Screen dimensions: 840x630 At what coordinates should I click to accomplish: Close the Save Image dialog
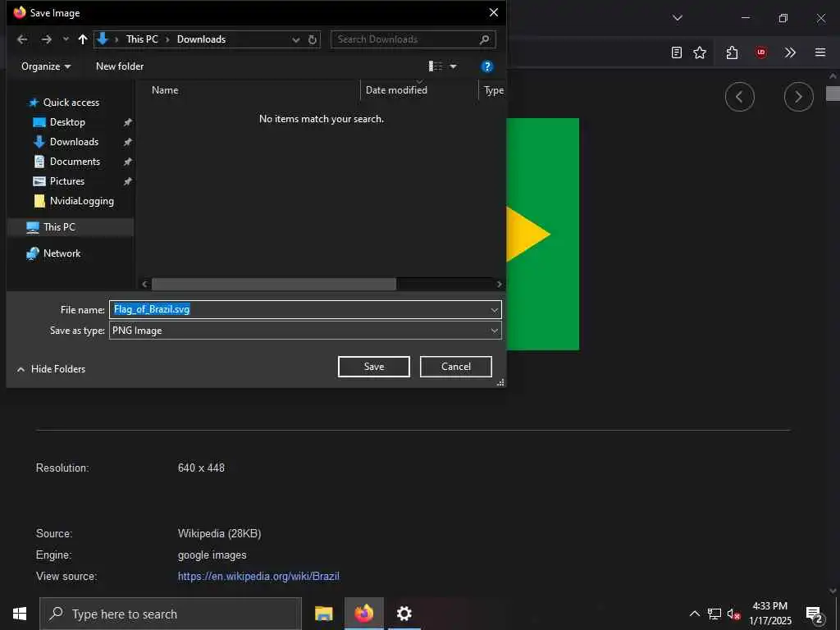(493, 12)
